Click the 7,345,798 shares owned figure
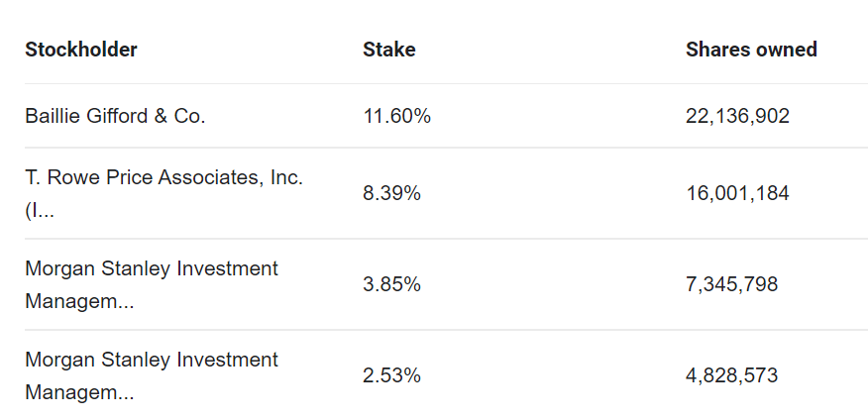 tap(732, 284)
